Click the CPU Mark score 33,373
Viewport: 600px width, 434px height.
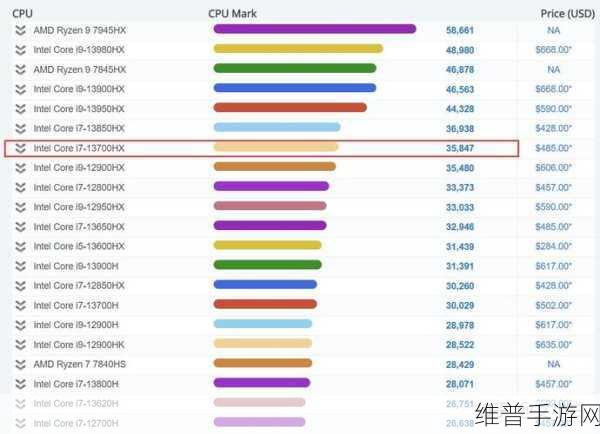coord(460,188)
